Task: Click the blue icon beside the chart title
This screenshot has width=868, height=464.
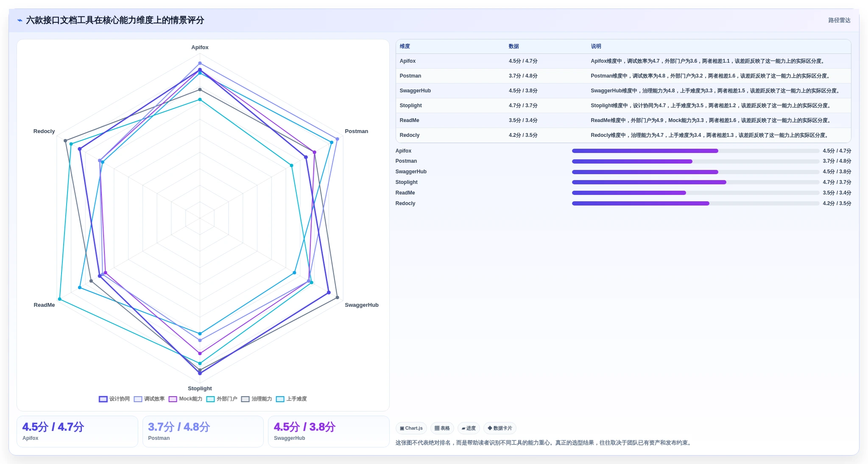Action: (x=20, y=20)
